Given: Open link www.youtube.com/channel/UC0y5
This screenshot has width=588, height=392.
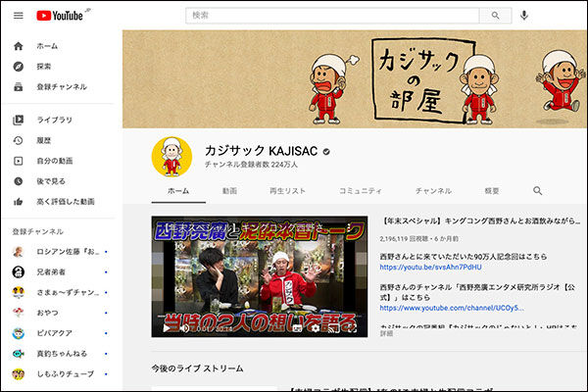Looking at the screenshot, I should click(x=452, y=308).
